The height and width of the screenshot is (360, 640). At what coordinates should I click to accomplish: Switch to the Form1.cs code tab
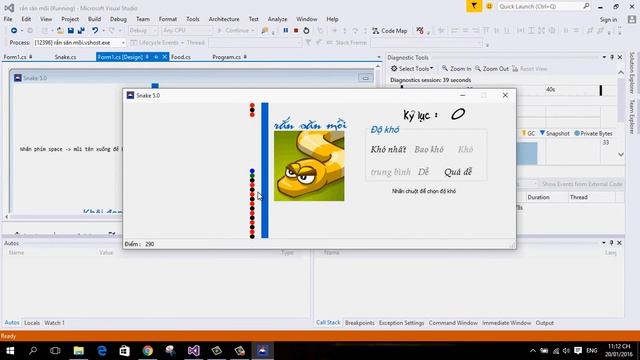click(15, 57)
